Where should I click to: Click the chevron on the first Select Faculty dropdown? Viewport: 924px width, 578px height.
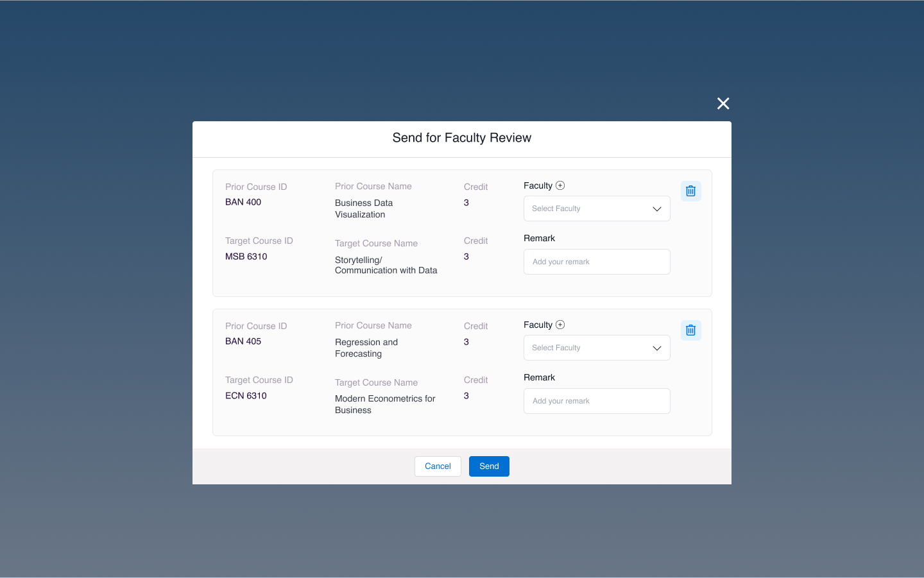[x=656, y=208]
